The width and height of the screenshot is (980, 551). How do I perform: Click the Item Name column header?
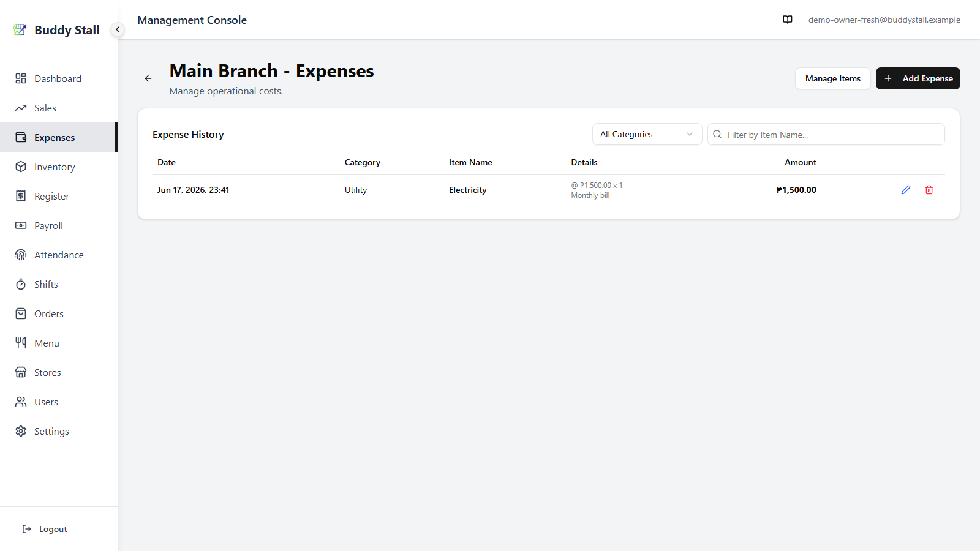(x=470, y=162)
